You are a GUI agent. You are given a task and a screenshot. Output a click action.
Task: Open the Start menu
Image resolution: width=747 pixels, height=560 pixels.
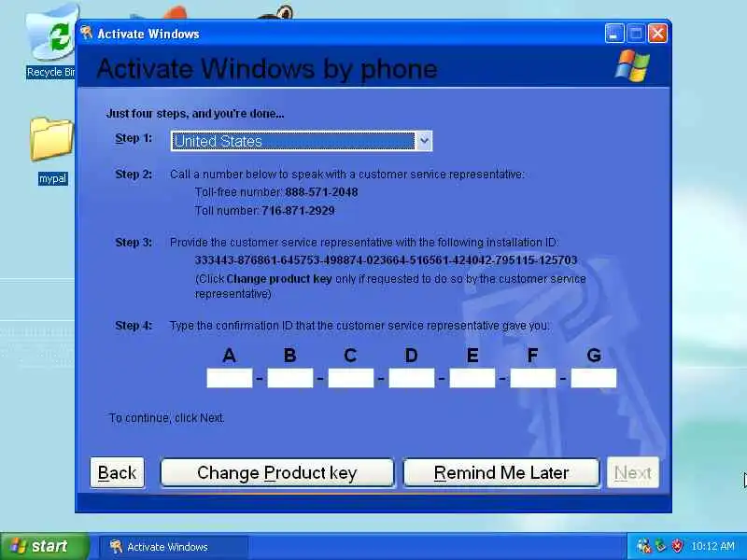(x=45, y=546)
